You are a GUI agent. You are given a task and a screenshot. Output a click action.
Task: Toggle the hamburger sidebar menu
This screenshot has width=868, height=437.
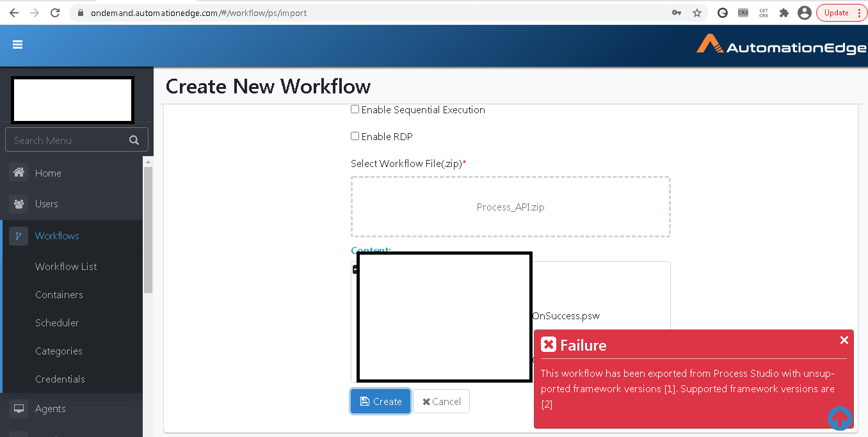pyautogui.click(x=17, y=44)
